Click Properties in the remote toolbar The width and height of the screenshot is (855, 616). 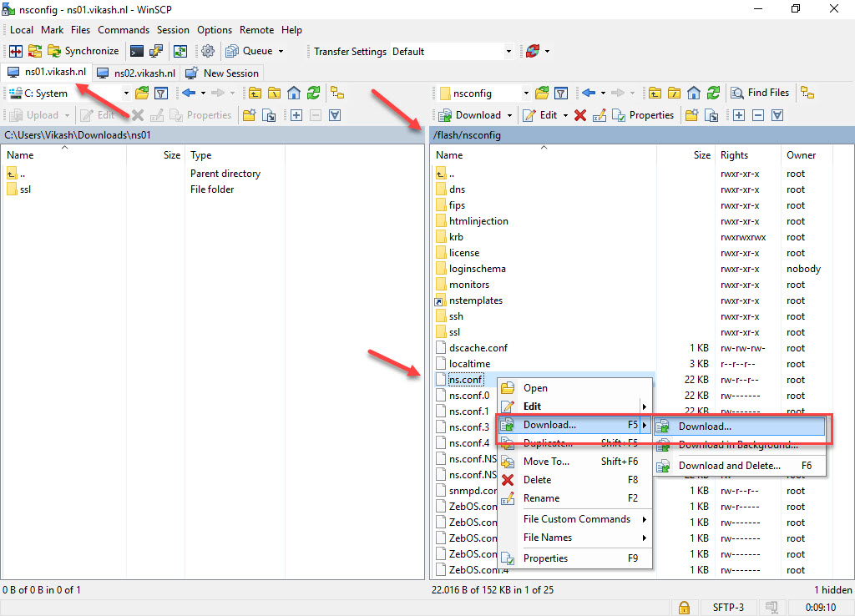pyautogui.click(x=643, y=115)
